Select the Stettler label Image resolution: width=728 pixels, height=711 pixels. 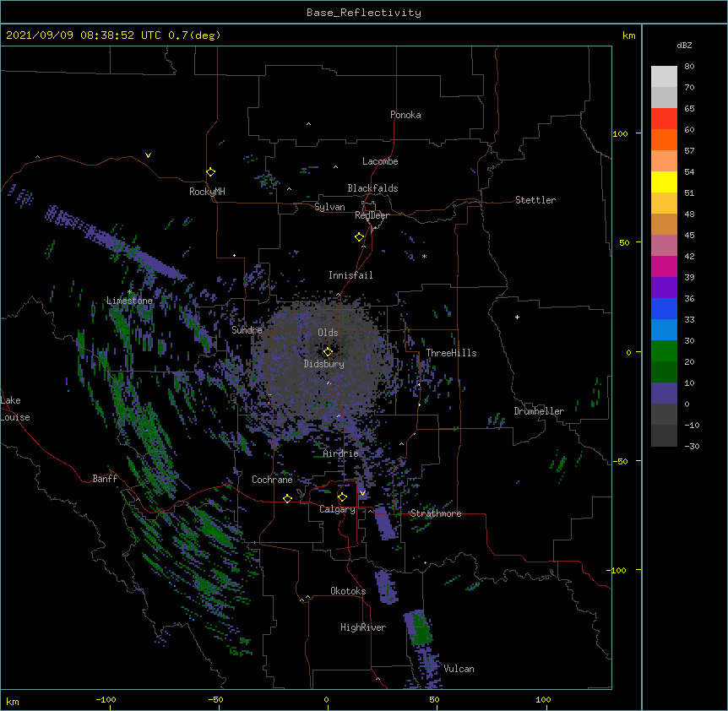point(535,200)
